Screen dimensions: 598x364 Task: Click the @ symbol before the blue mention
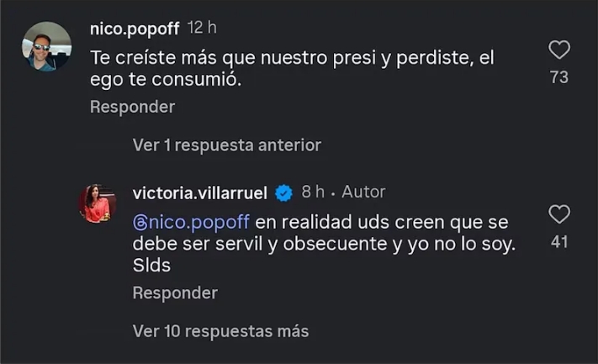click(x=140, y=222)
